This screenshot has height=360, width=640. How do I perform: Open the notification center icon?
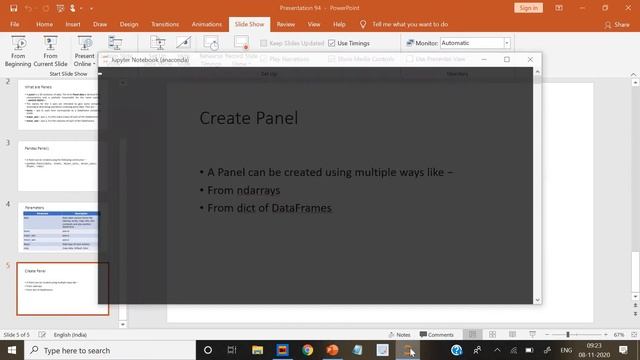623,350
